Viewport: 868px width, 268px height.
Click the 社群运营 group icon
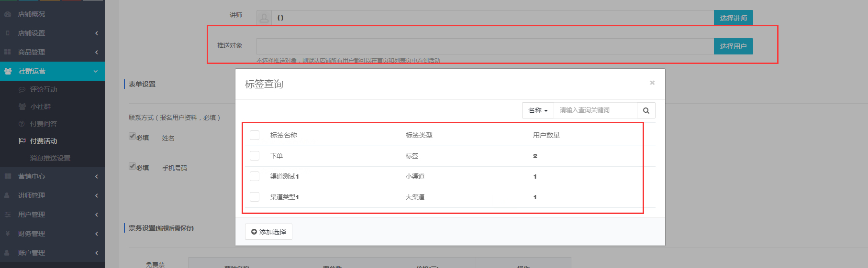pos(8,71)
